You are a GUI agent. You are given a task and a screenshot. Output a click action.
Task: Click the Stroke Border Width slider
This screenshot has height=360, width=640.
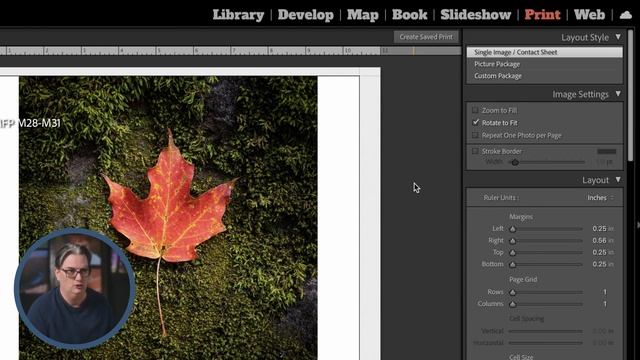547,162
